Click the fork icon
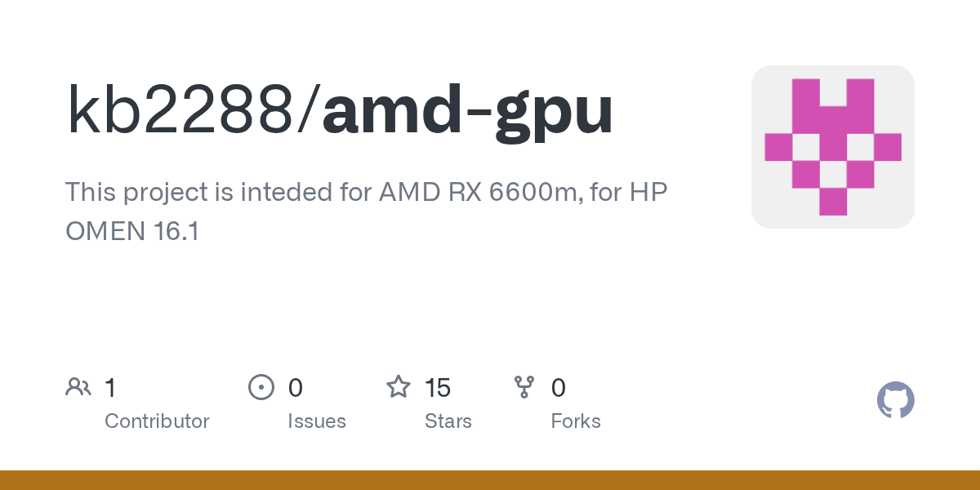The image size is (980, 490). pyautogui.click(x=523, y=387)
